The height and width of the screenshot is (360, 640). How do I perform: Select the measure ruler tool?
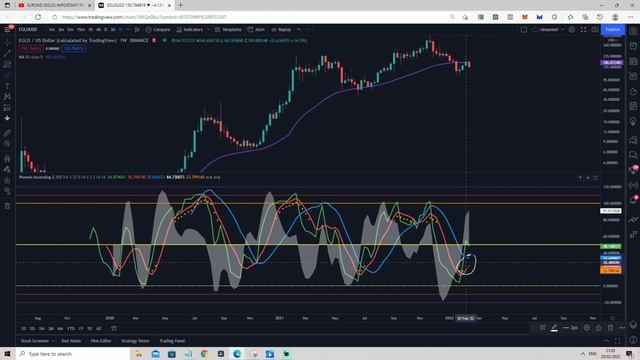tap(7, 133)
